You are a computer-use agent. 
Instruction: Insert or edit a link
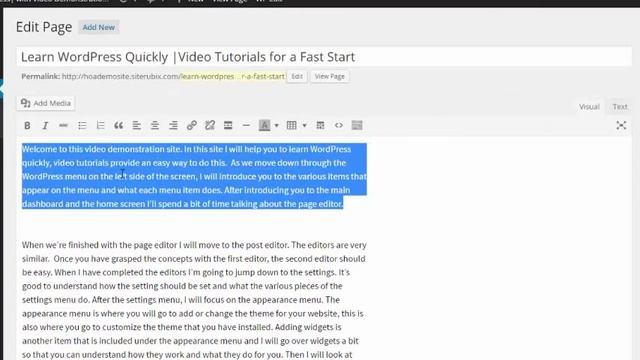[191, 125]
